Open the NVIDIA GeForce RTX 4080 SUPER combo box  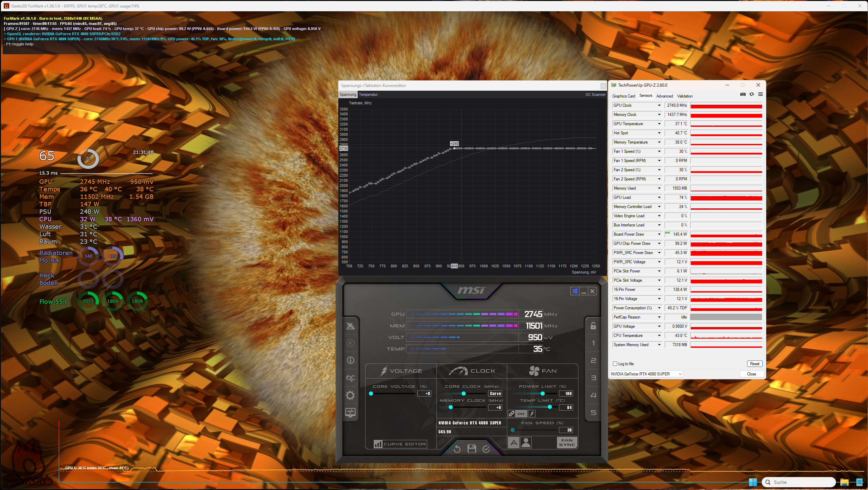click(646, 374)
